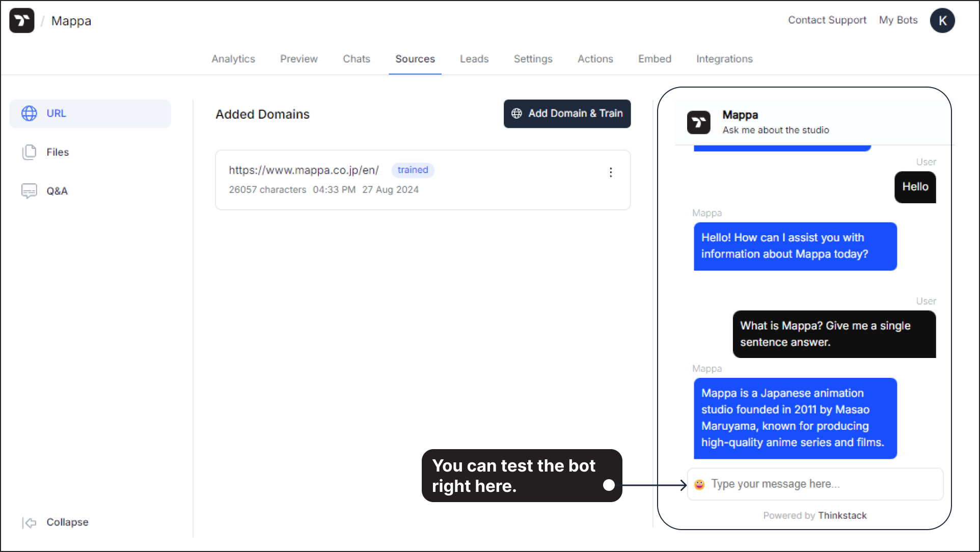
Task: Click the Thinkstack link in chat footer
Action: pyautogui.click(x=842, y=516)
